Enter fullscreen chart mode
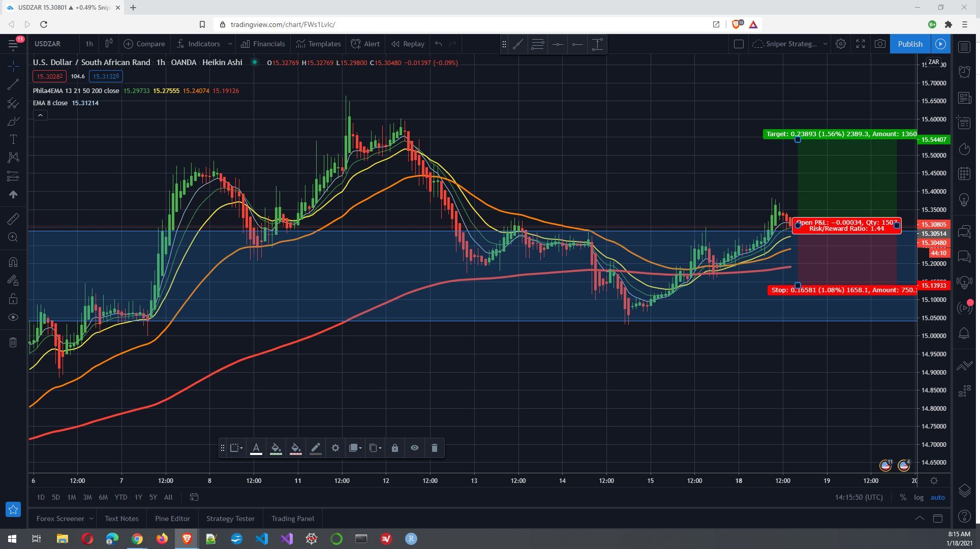Viewport: 980px width, 549px height. [x=861, y=44]
